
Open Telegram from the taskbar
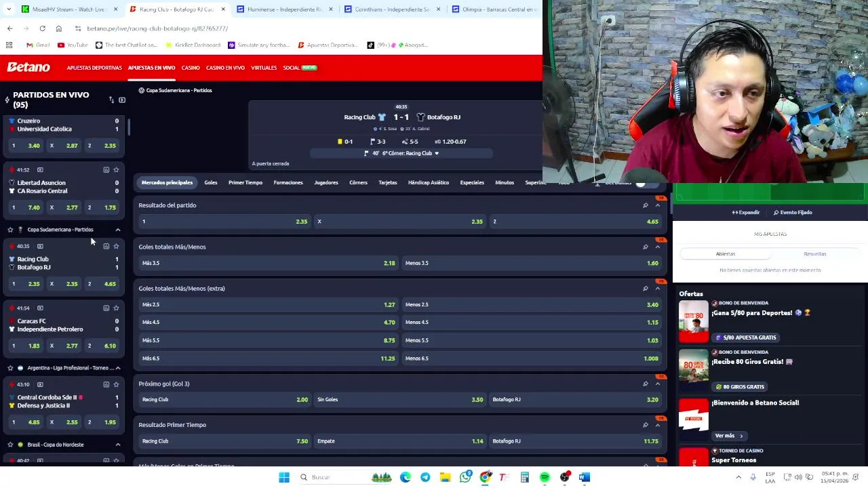tap(425, 477)
